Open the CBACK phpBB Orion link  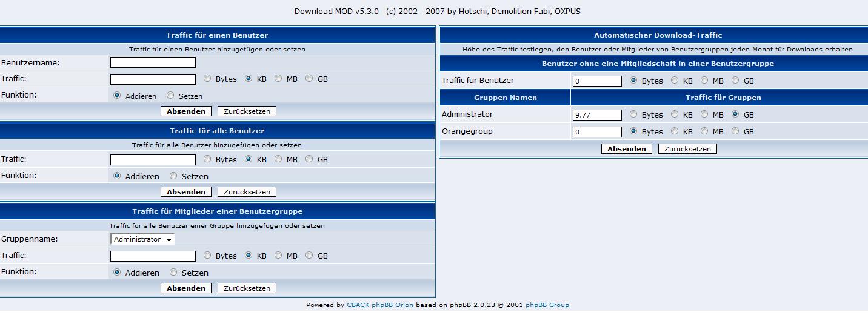[379, 305]
